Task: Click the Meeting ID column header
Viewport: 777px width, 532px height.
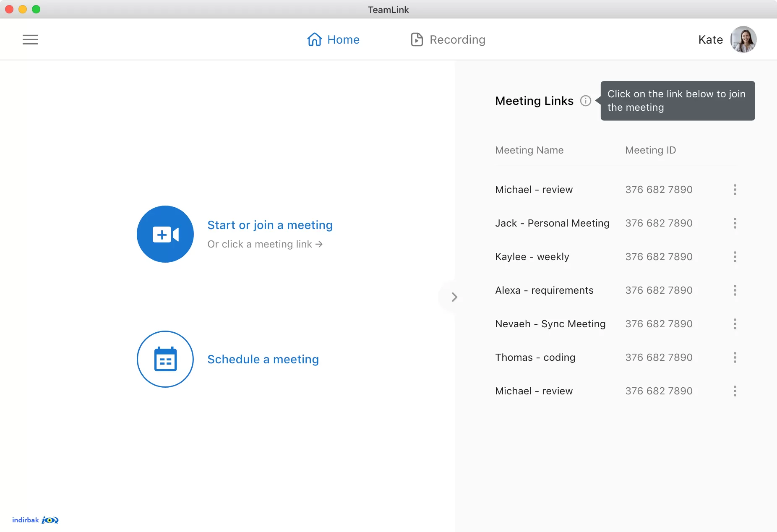Action: click(650, 150)
